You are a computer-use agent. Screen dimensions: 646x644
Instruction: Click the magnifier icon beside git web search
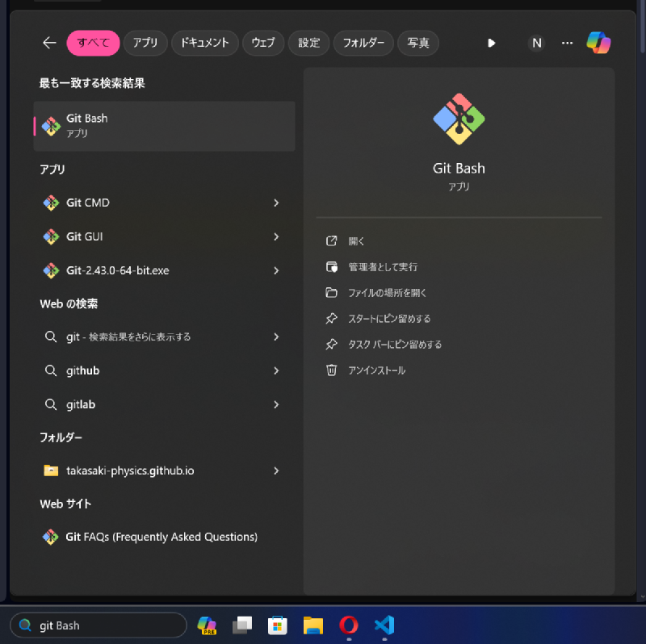(51, 337)
